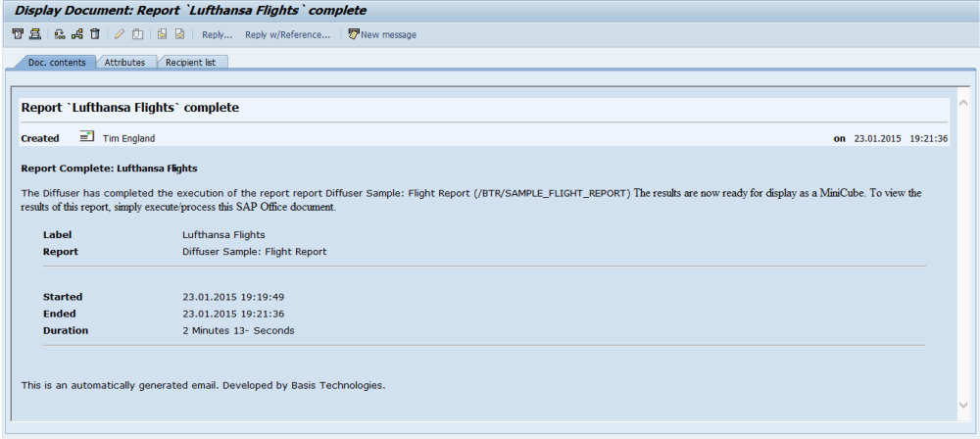Click the Reply... button

217,35
